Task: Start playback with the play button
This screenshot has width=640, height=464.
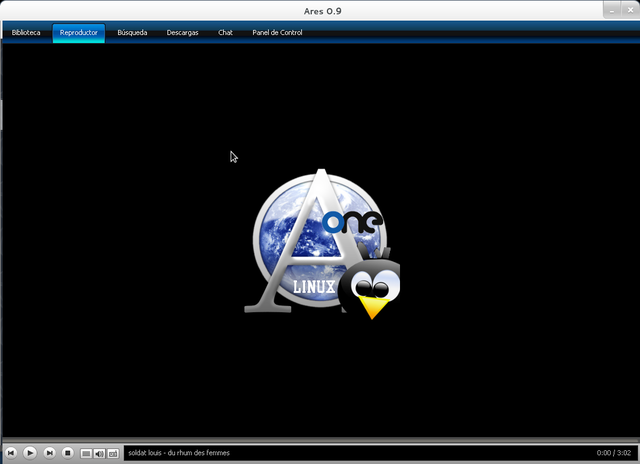Action: [x=30, y=453]
